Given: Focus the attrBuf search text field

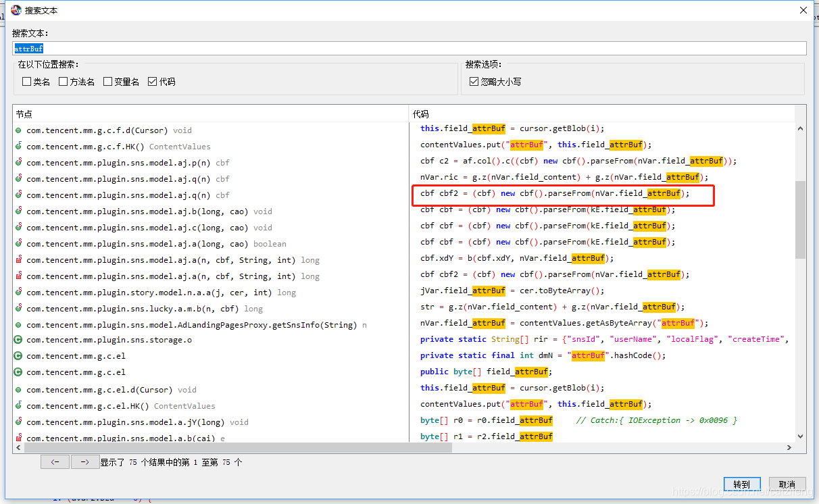Looking at the screenshot, I should [409, 49].
